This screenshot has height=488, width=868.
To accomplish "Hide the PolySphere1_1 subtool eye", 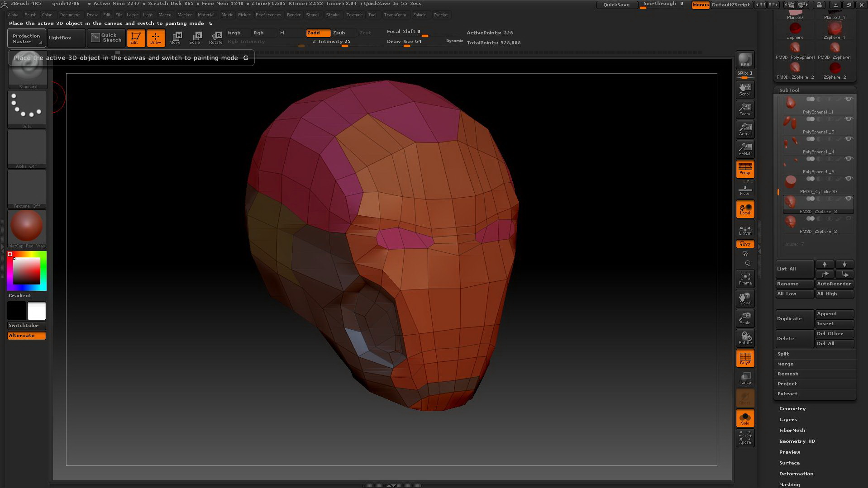I will pos(849,99).
